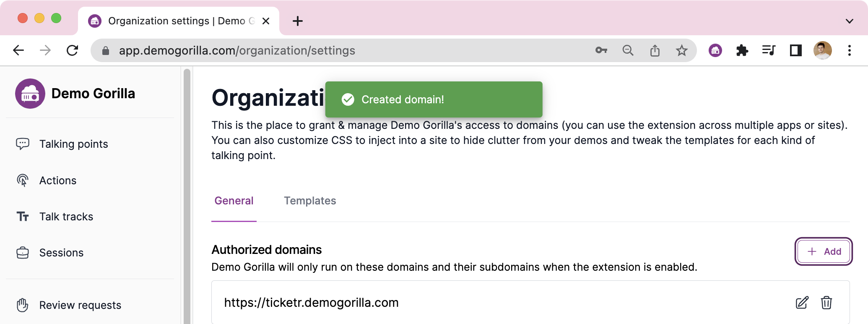Click the success checkmark in toast

pyautogui.click(x=348, y=99)
